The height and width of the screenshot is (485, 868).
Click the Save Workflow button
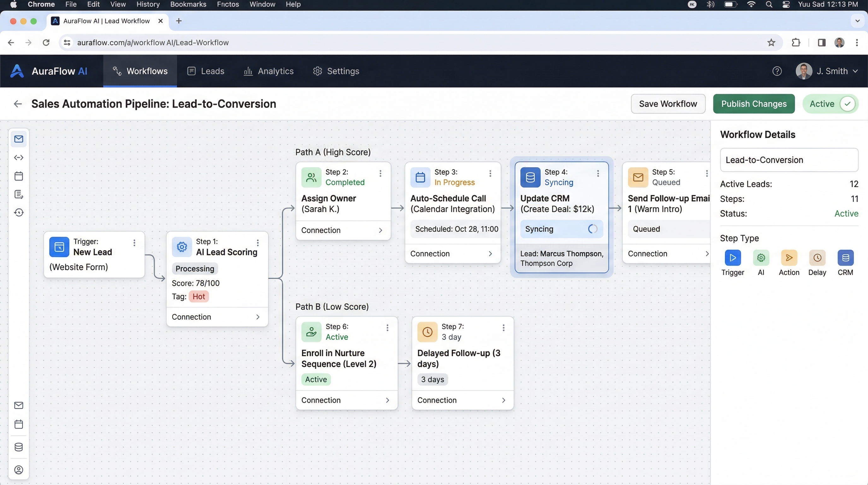point(667,104)
